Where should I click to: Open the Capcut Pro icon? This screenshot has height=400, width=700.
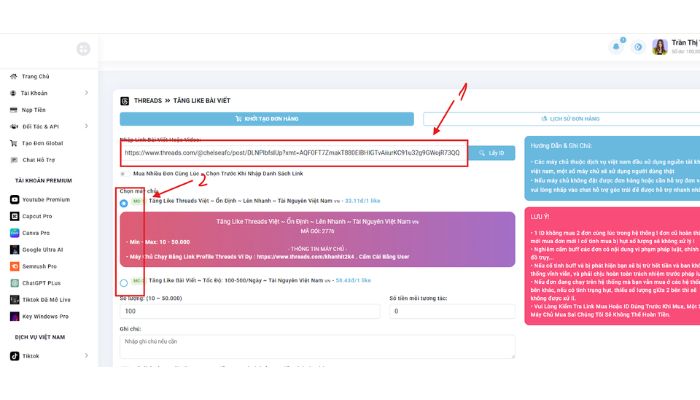(15, 216)
